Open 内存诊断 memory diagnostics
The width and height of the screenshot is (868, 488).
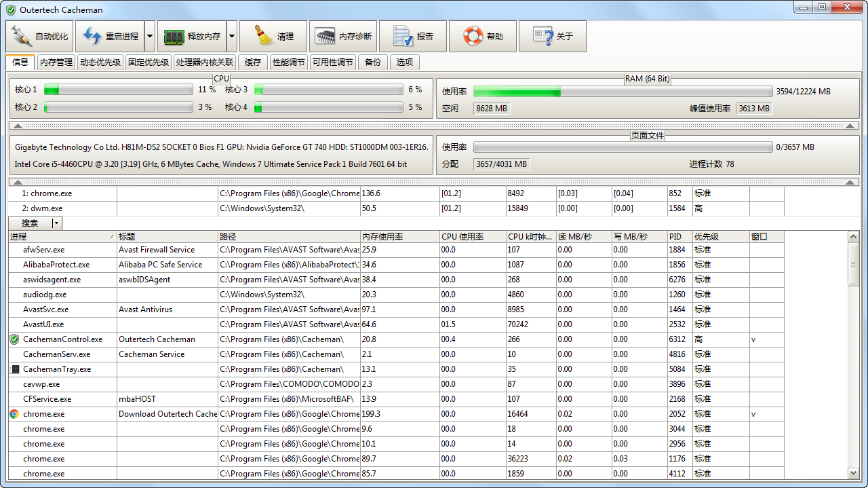(x=325, y=36)
